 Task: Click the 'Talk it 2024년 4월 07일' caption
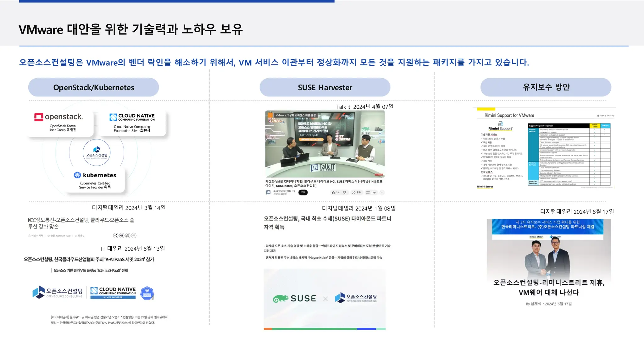pos(365,107)
